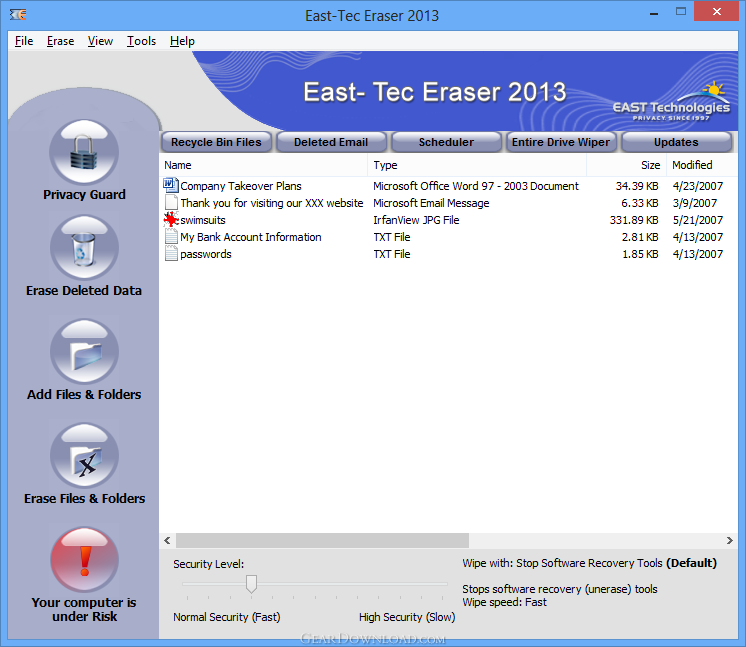This screenshot has height=647, width=746.
Task: Open the File menu
Action: [24, 41]
